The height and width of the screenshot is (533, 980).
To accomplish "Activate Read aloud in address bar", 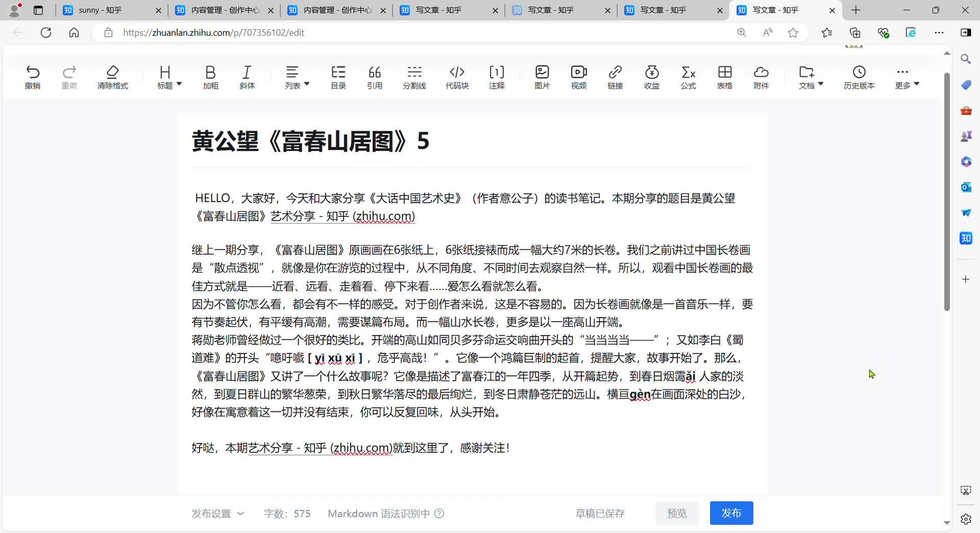I will pos(767,33).
